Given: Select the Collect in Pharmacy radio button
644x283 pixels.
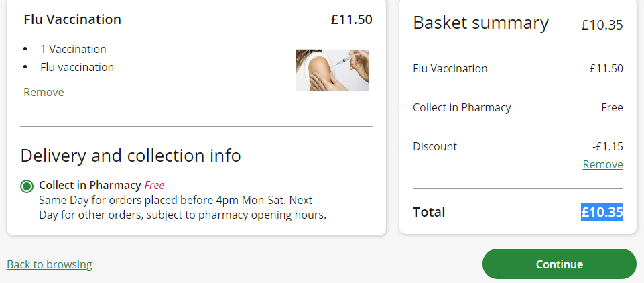Looking at the screenshot, I should point(27,186).
